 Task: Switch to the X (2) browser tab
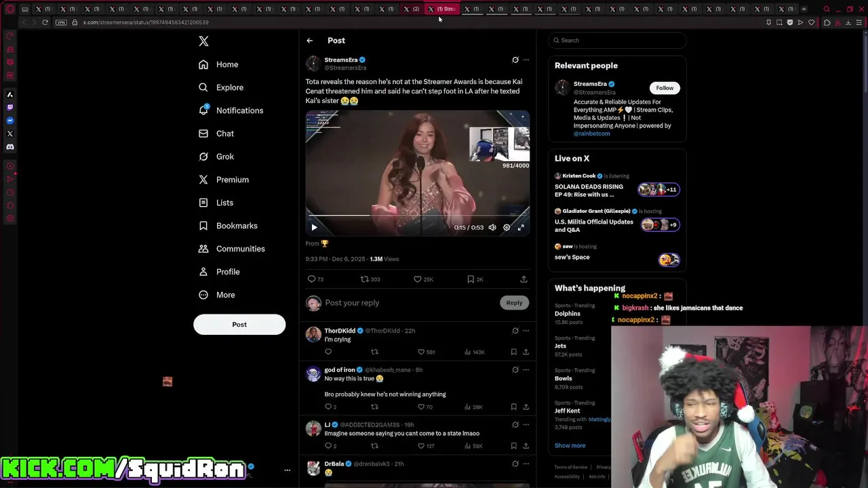(x=411, y=9)
